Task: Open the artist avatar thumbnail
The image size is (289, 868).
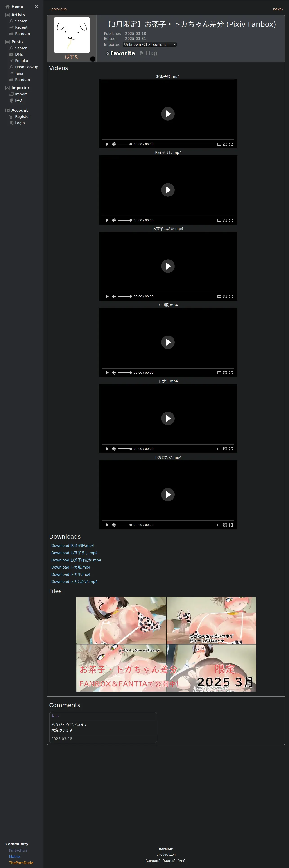Action: 72,35
